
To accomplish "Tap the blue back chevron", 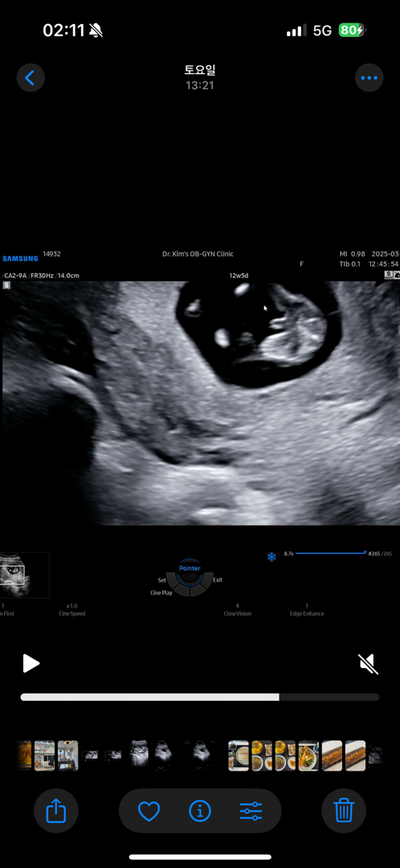I will point(31,77).
